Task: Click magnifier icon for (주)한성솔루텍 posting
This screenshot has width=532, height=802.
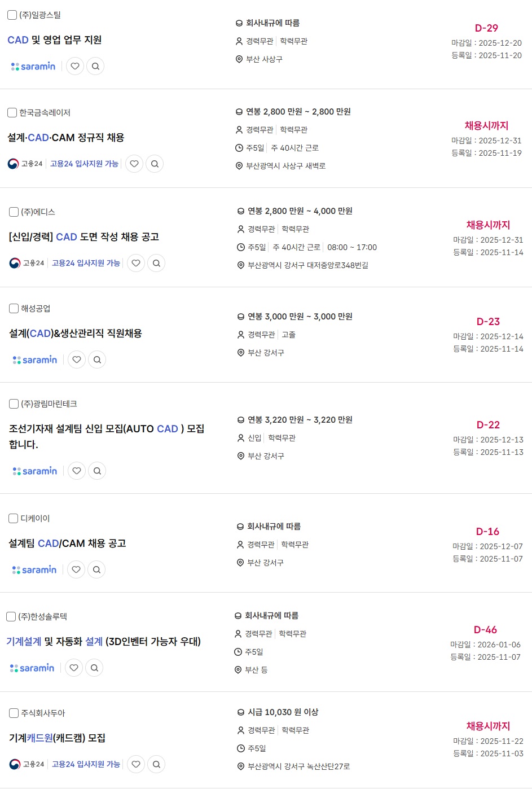Action: tap(94, 668)
